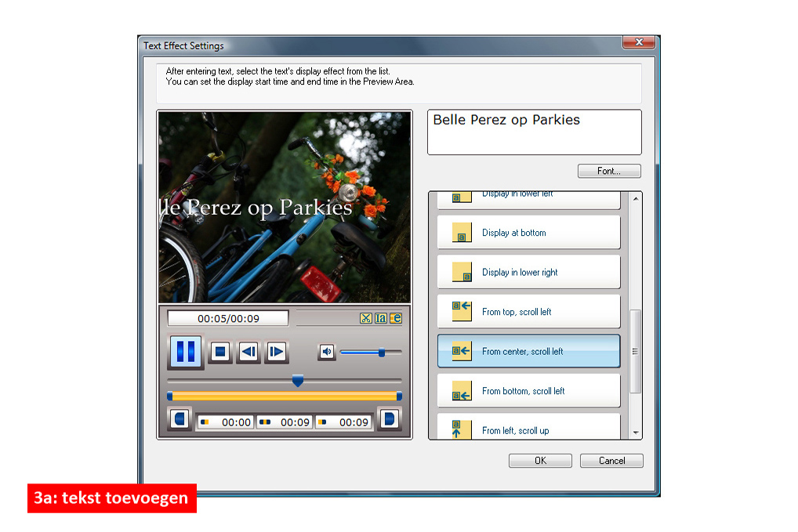Viewport: 798px width, 532px height.
Task: Pause the video preview playback
Action: click(x=186, y=352)
